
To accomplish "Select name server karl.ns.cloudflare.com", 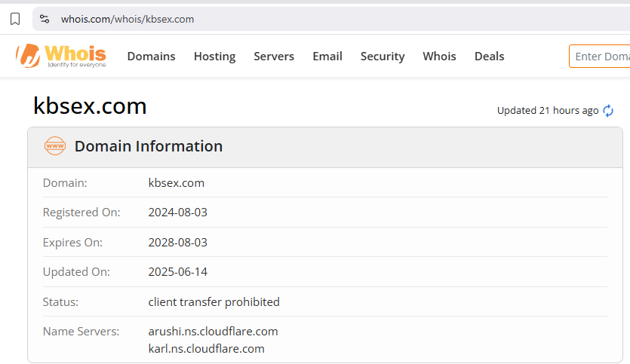I will coord(206,349).
